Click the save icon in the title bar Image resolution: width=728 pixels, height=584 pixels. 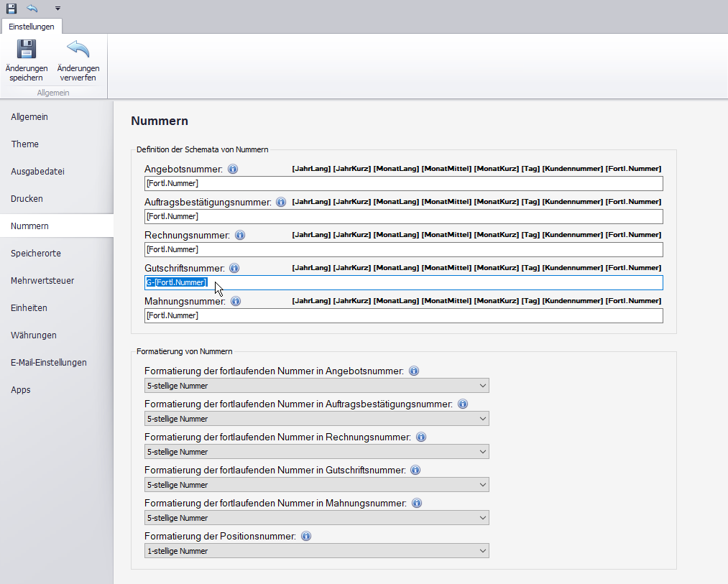pos(11,8)
